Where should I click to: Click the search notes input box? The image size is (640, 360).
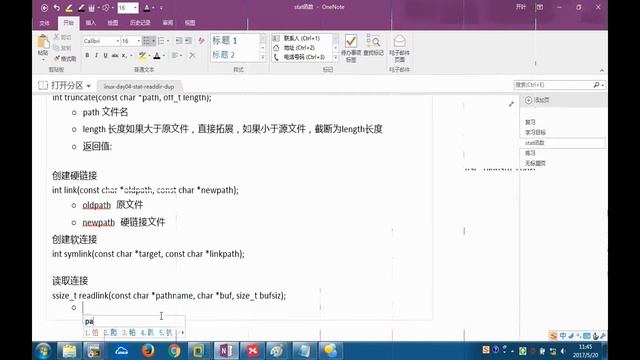(x=553, y=85)
